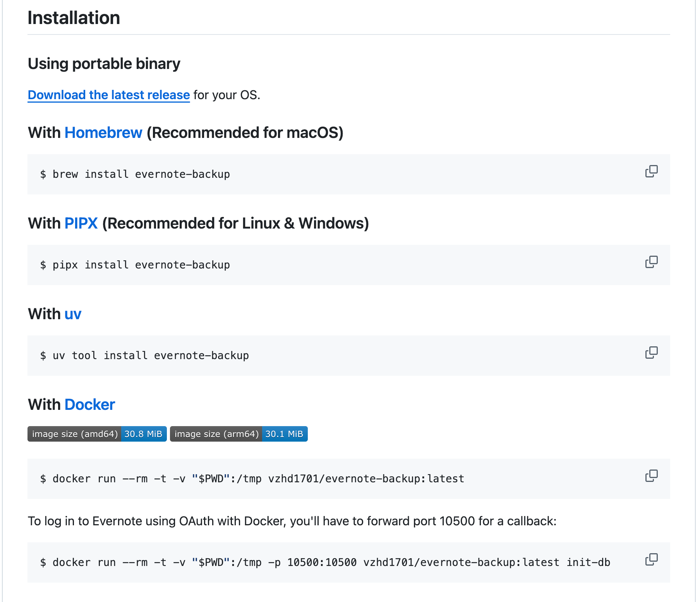Click the amd64 image size badge
The image size is (700, 602).
(97, 434)
